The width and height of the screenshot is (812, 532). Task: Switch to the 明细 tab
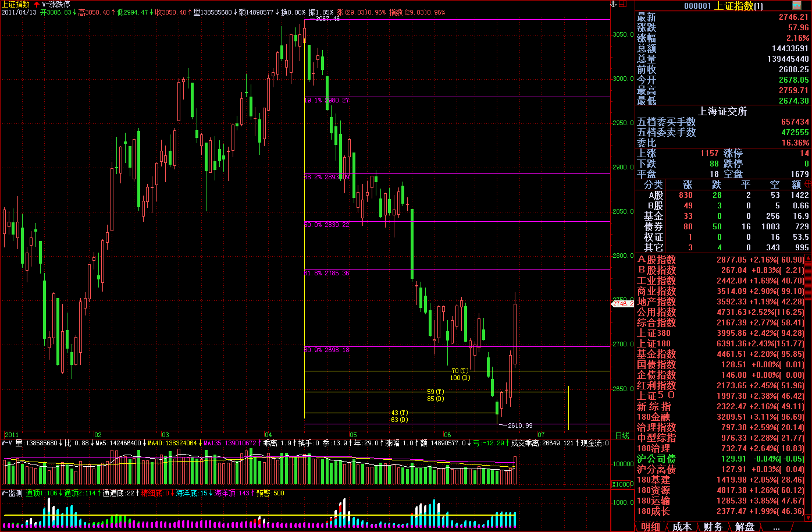tap(650, 527)
